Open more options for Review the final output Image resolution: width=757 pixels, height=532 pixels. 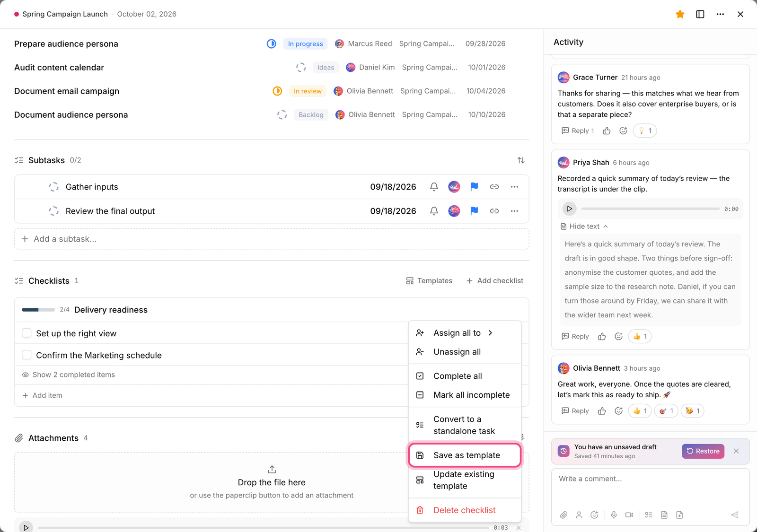[514, 211]
